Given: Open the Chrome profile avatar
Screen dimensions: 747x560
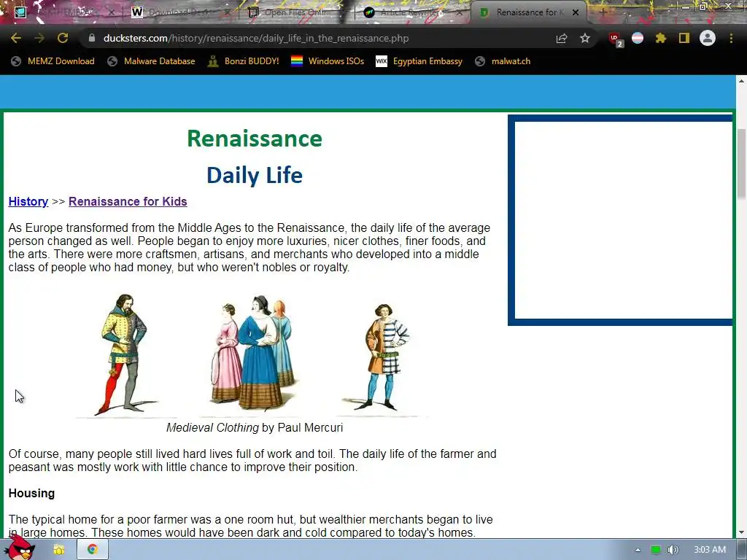Looking at the screenshot, I should (708, 38).
